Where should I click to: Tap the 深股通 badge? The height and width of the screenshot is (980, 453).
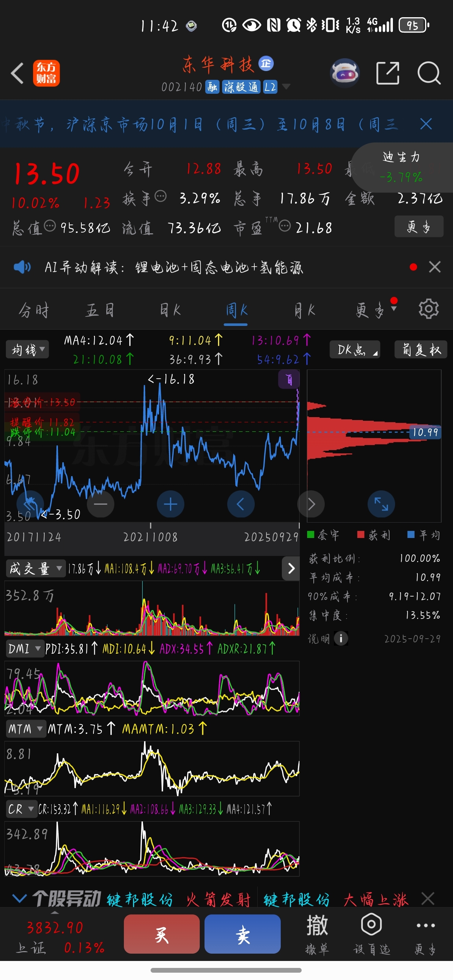(x=241, y=87)
